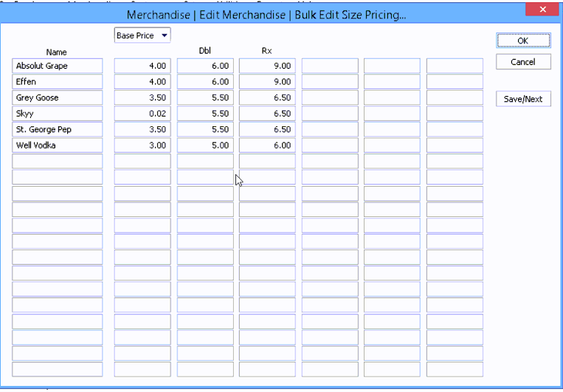Edit Absolut Grape Rx price 9.00
563x392 pixels.
tap(268, 66)
